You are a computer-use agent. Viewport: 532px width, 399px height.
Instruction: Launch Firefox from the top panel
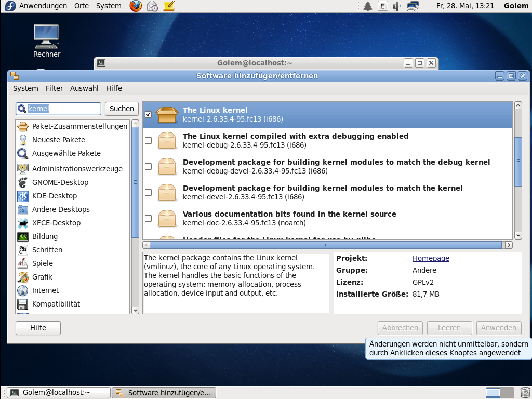pos(136,6)
